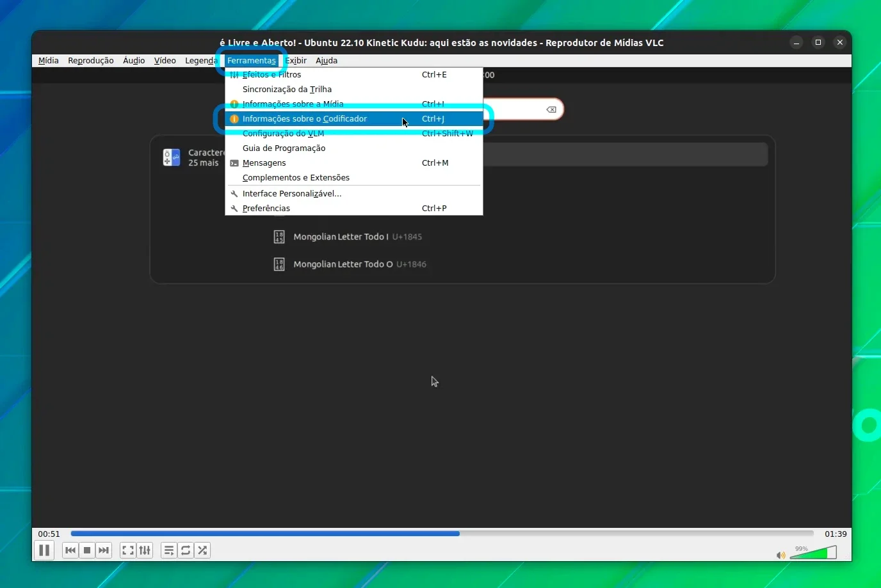Image resolution: width=881 pixels, height=588 pixels.
Task: Clear the search field backspace icon
Action: point(551,109)
